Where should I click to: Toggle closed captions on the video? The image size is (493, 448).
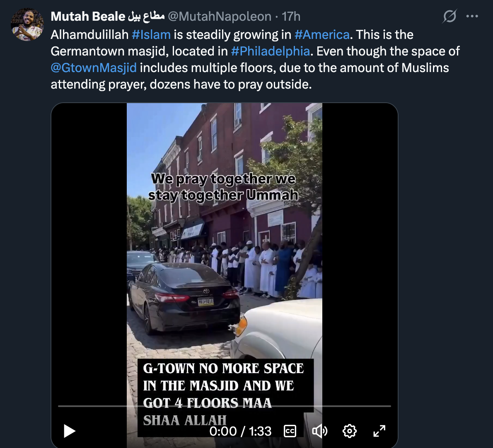(290, 431)
